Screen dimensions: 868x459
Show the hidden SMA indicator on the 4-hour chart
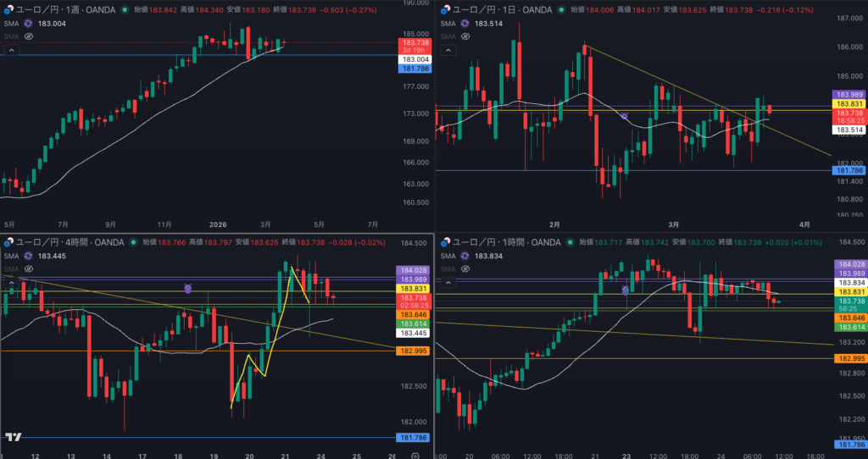pyautogui.click(x=28, y=269)
